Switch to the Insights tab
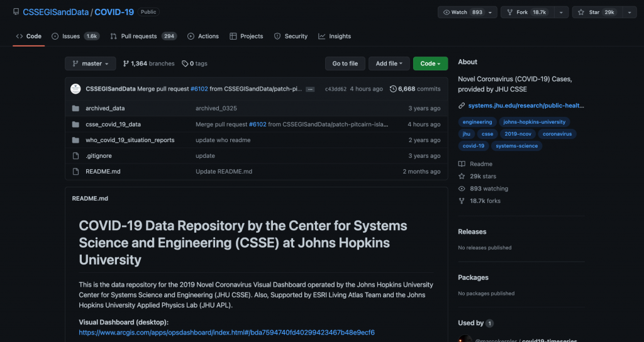Image resolution: width=644 pixels, height=342 pixels. click(335, 36)
